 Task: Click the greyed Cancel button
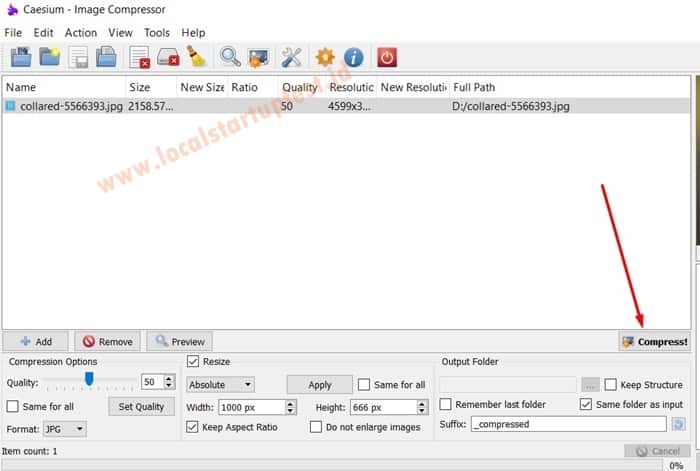point(657,451)
